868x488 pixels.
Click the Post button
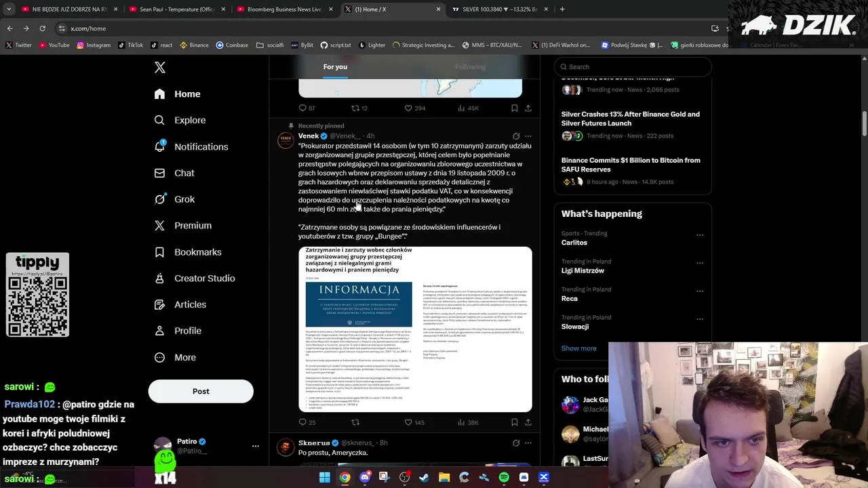201,391
